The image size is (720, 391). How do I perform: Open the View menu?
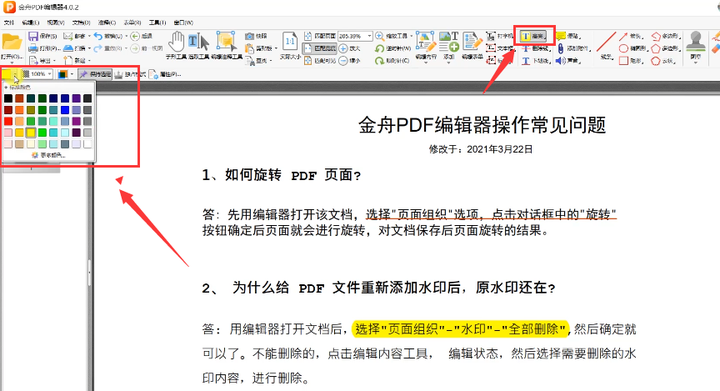(56, 22)
